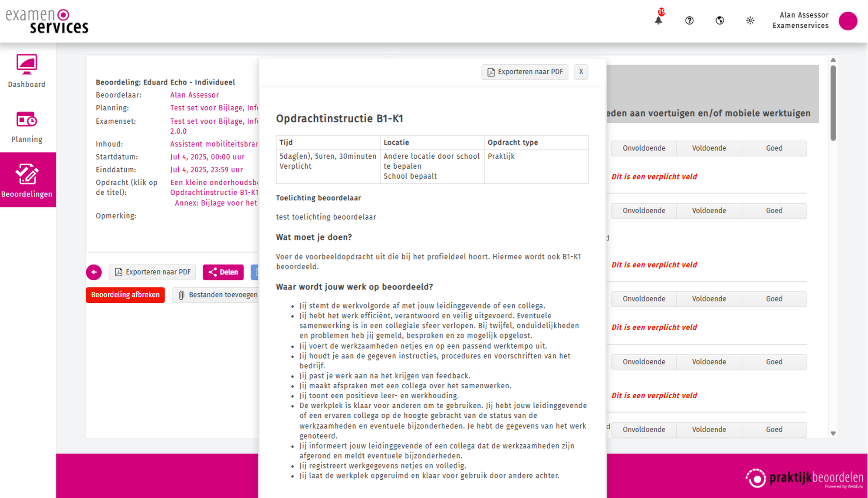Click the help question mark icon

[x=689, y=20]
